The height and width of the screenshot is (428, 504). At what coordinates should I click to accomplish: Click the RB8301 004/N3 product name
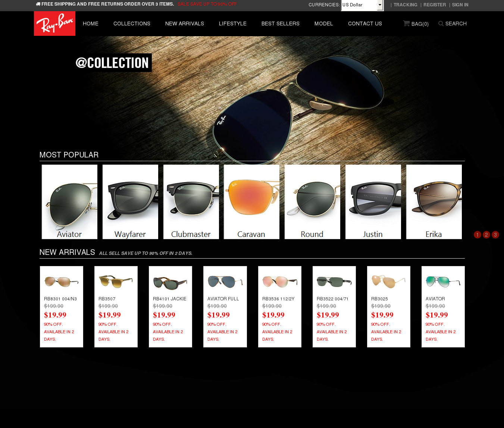(60, 299)
